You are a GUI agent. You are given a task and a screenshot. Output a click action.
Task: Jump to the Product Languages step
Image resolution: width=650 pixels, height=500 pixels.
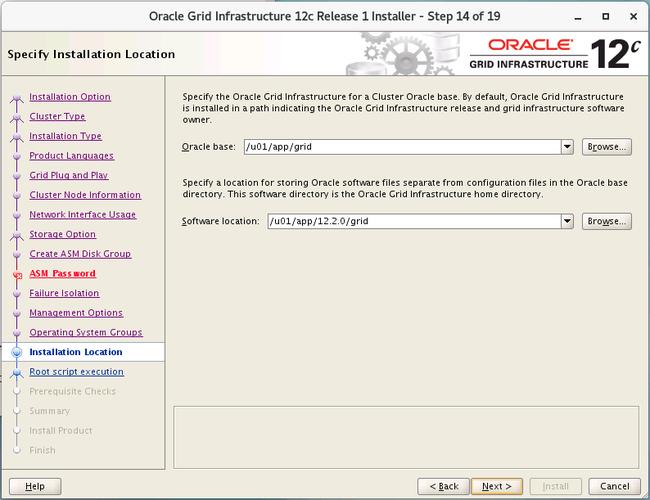(x=71, y=155)
